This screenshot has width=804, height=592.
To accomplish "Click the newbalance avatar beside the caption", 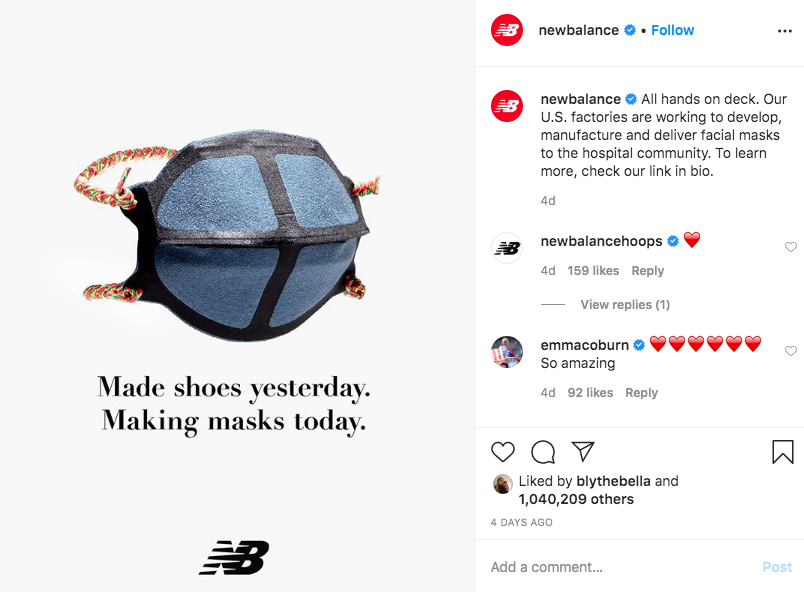I will pos(507,106).
